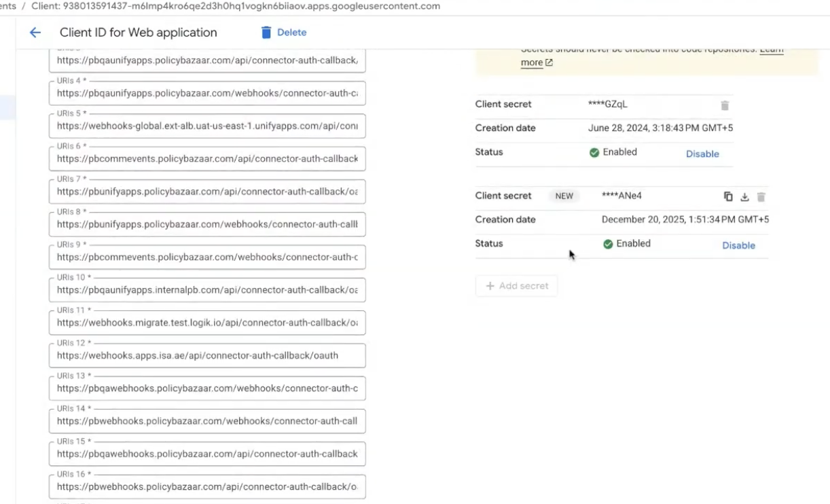Select the URIs 11 logik.io field
Screen dimensions: 830x504
[207, 323]
